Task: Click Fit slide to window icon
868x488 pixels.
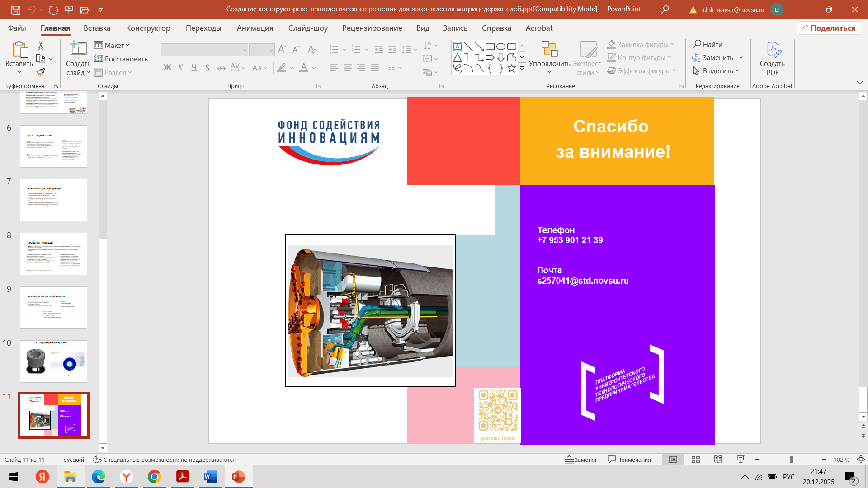Action: (x=861, y=460)
